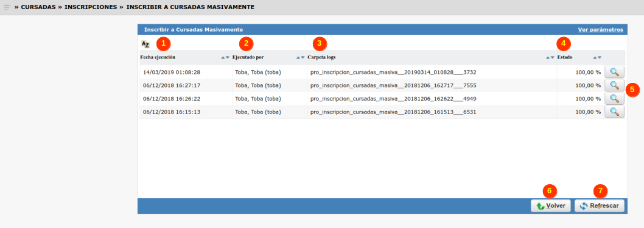This screenshot has width=644, height=228.
Task: Select the date cell 06/12/2018 16:27:17
Action: [x=172, y=85]
